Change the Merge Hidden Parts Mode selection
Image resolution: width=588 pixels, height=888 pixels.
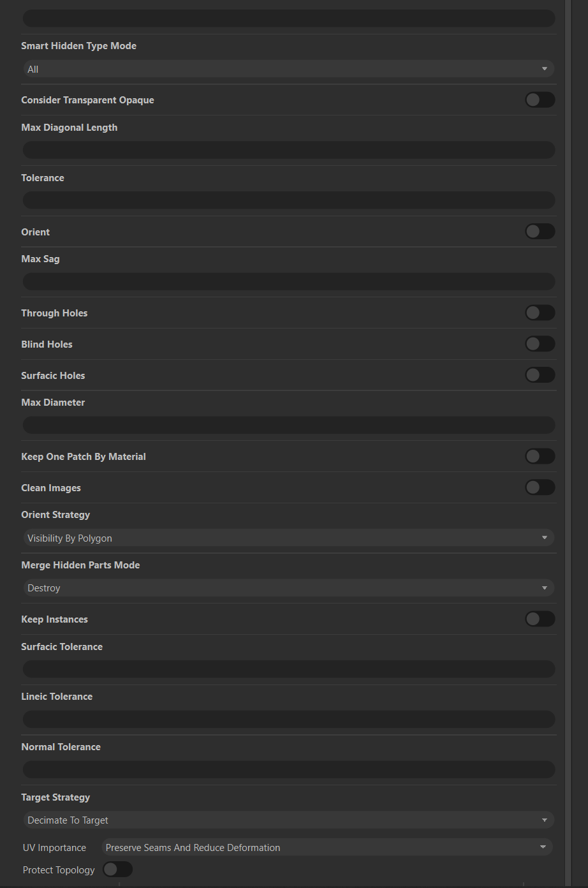(288, 588)
